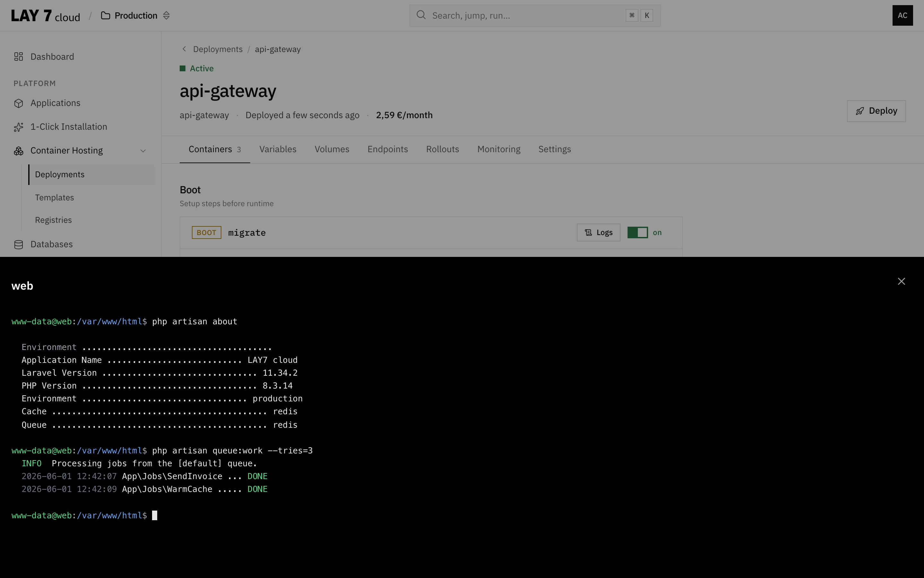Click the 2,59 €/month price text
The image size is (924, 578).
click(x=404, y=115)
